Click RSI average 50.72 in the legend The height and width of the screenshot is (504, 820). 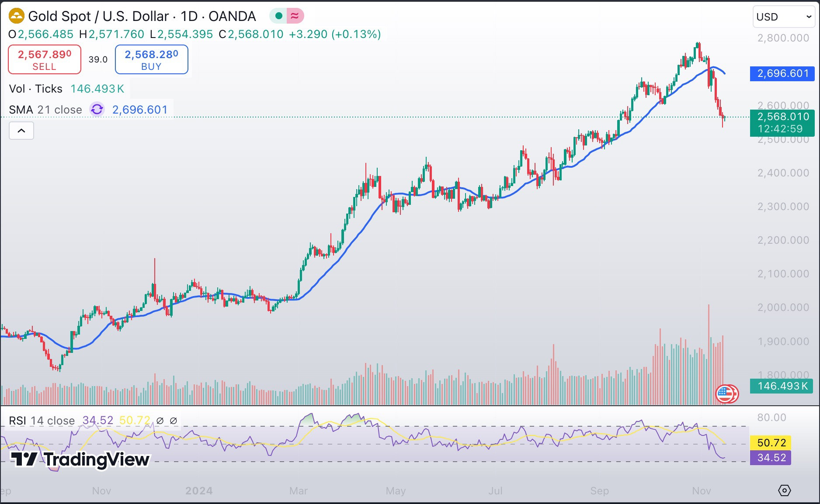[135, 421]
